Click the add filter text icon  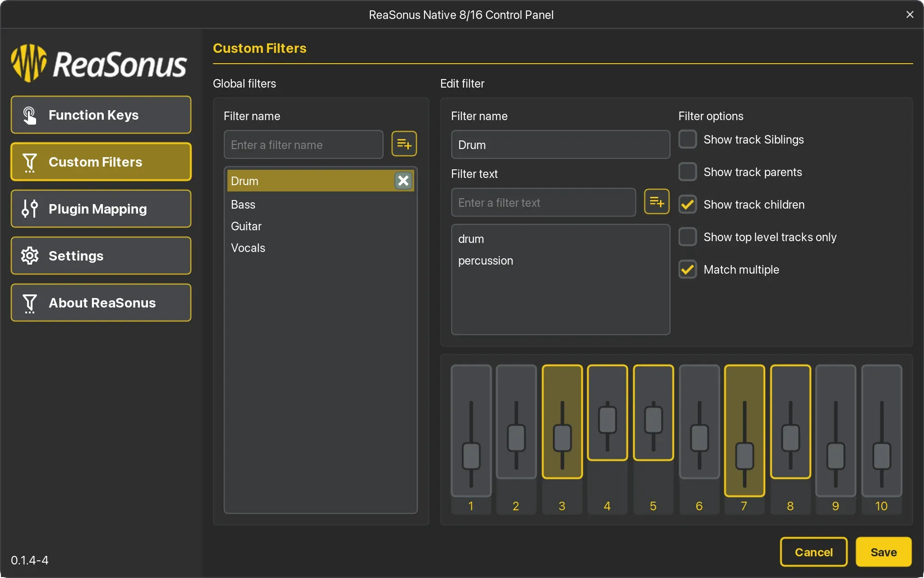656,202
